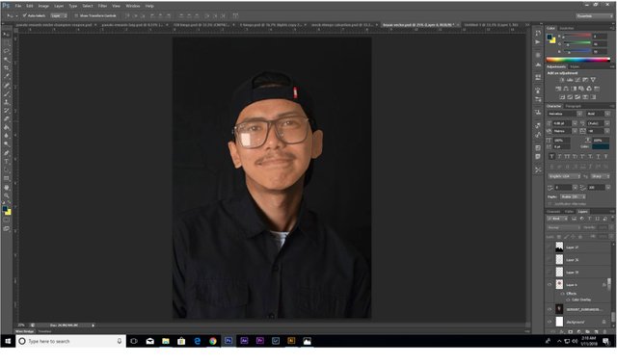This screenshot has height=364, width=617.
Task: Select the Lasso tool
Action: pos(7,51)
